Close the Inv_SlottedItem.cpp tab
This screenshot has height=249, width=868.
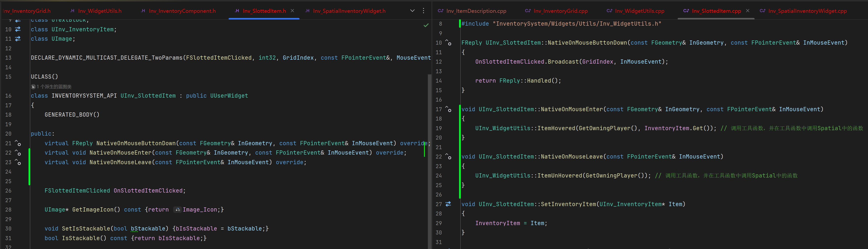click(x=748, y=11)
